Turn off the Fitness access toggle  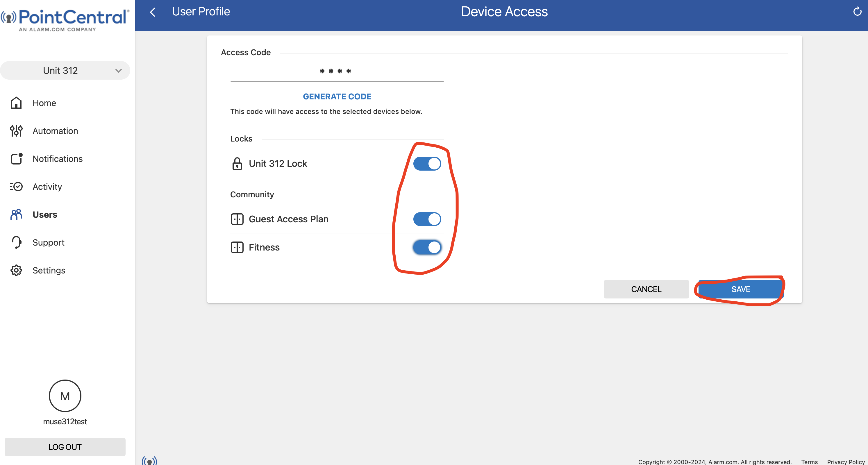(427, 247)
